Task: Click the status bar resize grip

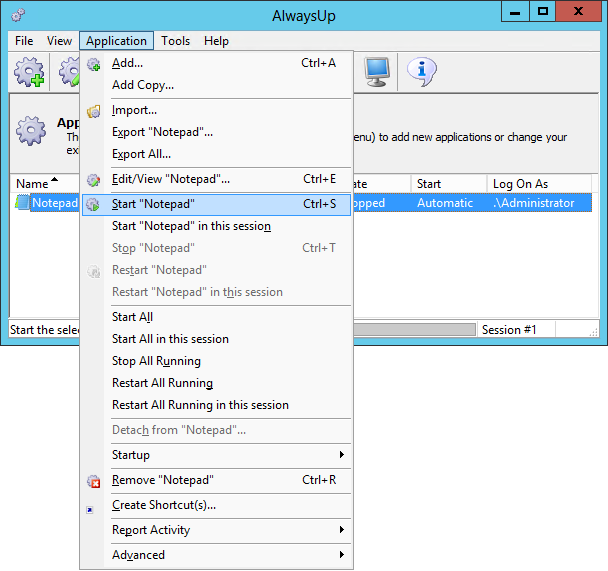Action: 593,331
